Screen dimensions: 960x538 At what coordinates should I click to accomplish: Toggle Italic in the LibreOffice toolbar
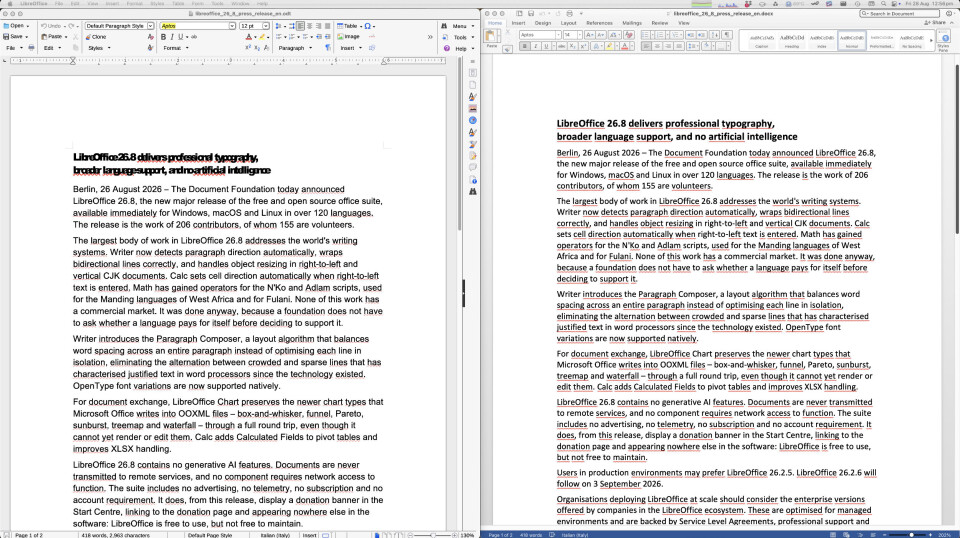tap(172, 37)
